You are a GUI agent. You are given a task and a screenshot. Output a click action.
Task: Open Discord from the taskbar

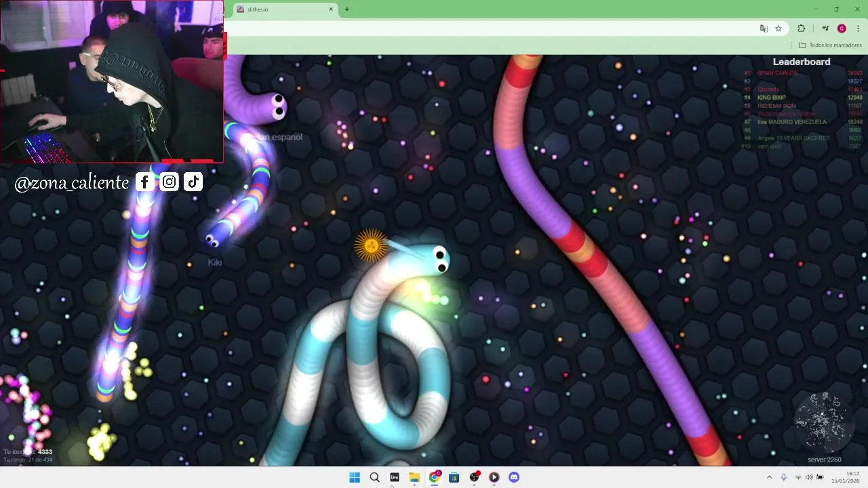tap(514, 477)
